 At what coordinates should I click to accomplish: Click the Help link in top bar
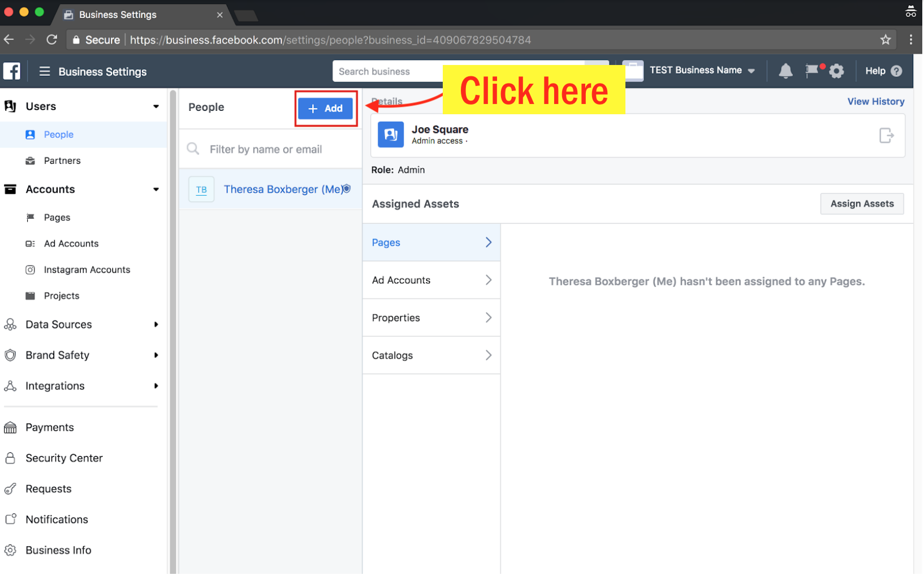coord(876,71)
